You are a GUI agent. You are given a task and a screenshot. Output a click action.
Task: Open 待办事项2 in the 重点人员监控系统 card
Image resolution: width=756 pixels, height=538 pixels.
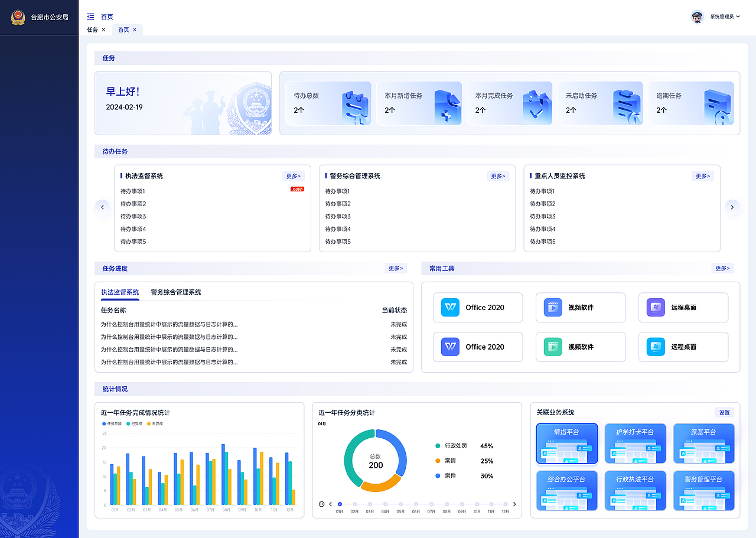click(x=543, y=204)
